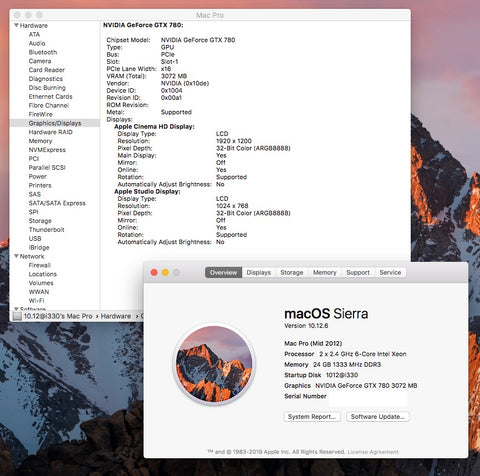Select Storage in the Hardware sidebar
This screenshot has height=476, width=480.
tap(40, 221)
